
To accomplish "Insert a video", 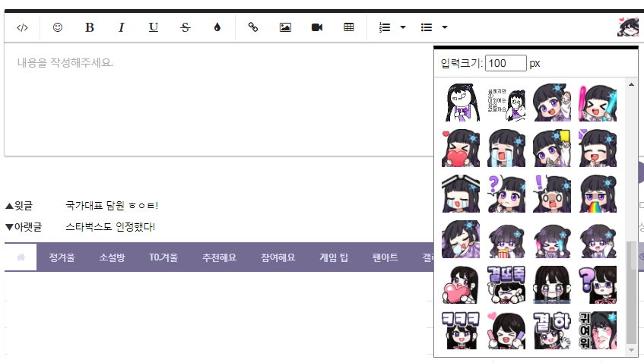I will point(317,27).
